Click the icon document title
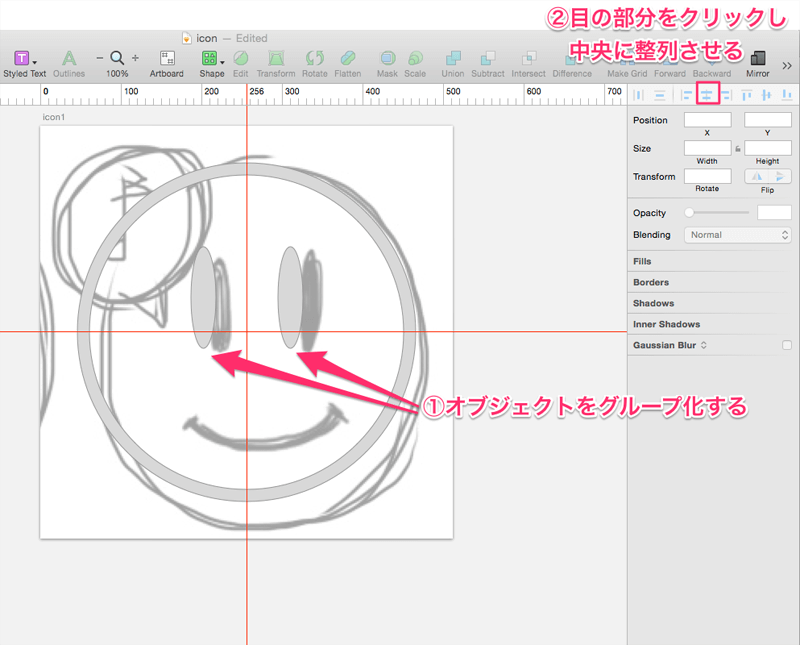Viewport: 800px width, 645px height. click(207, 38)
